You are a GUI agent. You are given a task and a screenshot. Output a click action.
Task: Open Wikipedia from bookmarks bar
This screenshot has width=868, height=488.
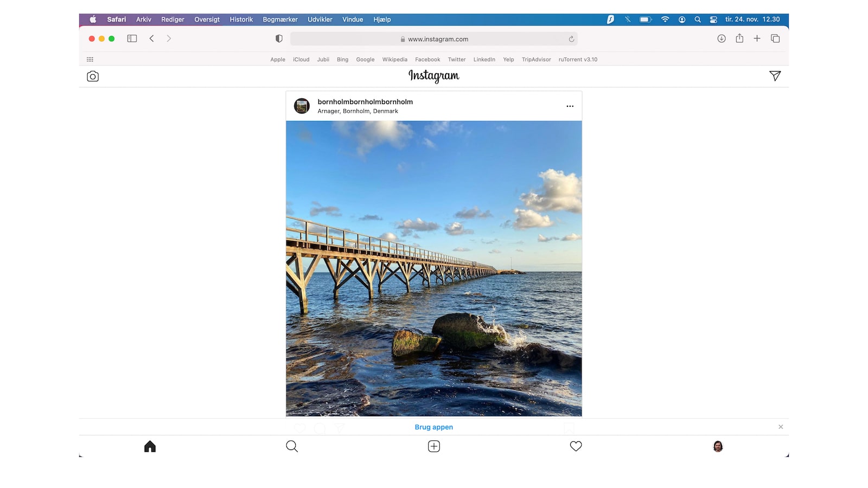click(394, 60)
